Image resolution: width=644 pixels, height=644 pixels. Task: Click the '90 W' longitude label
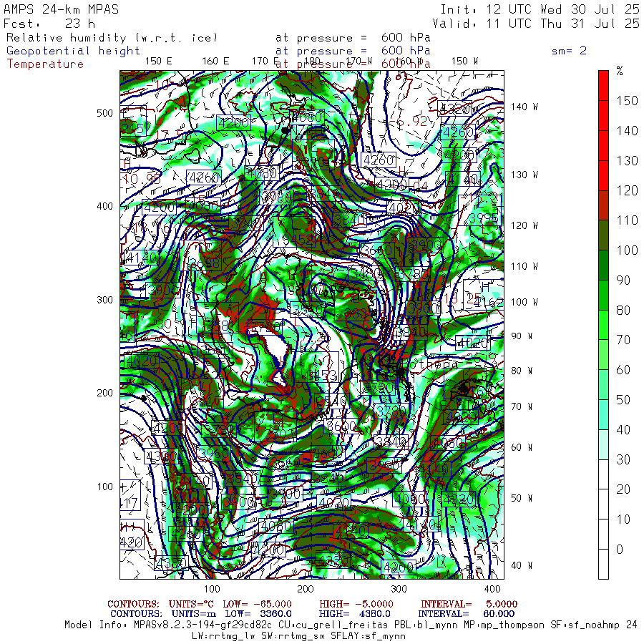522,336
